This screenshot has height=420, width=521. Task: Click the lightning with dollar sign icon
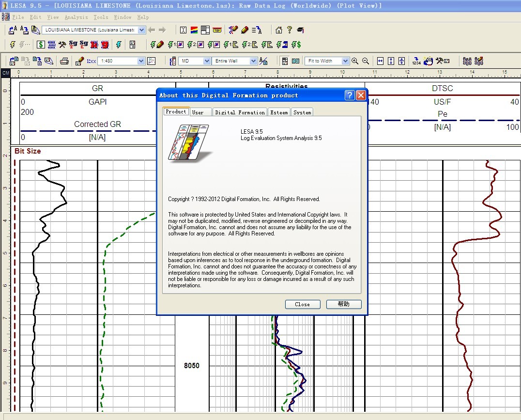point(296,45)
